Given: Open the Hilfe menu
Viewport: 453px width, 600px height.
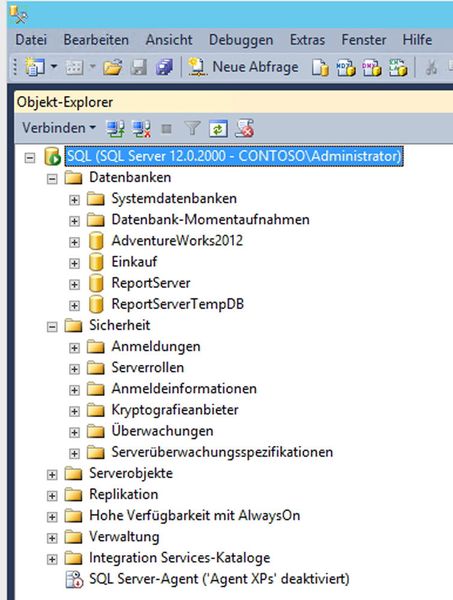Looking at the screenshot, I should (x=417, y=40).
